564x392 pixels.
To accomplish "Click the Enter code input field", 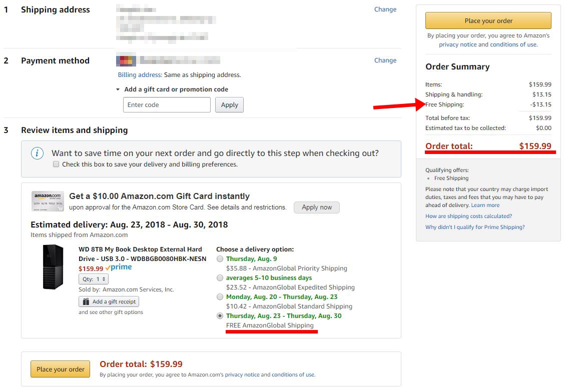I will click(x=167, y=105).
